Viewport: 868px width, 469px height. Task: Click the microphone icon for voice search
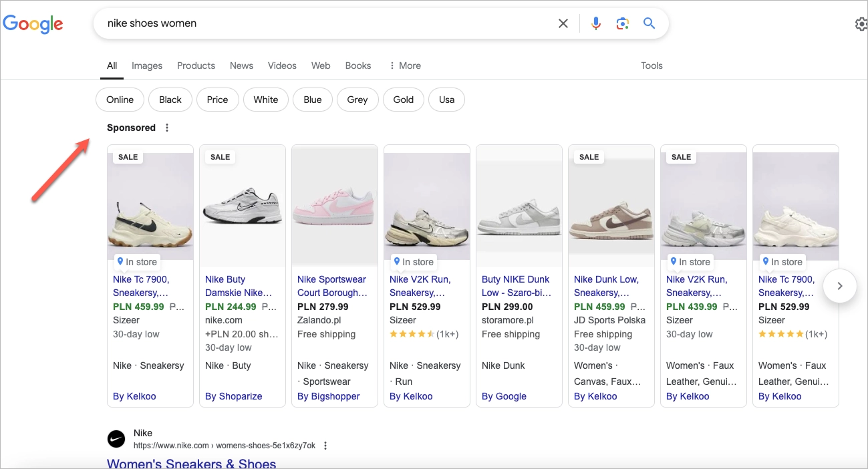point(595,23)
